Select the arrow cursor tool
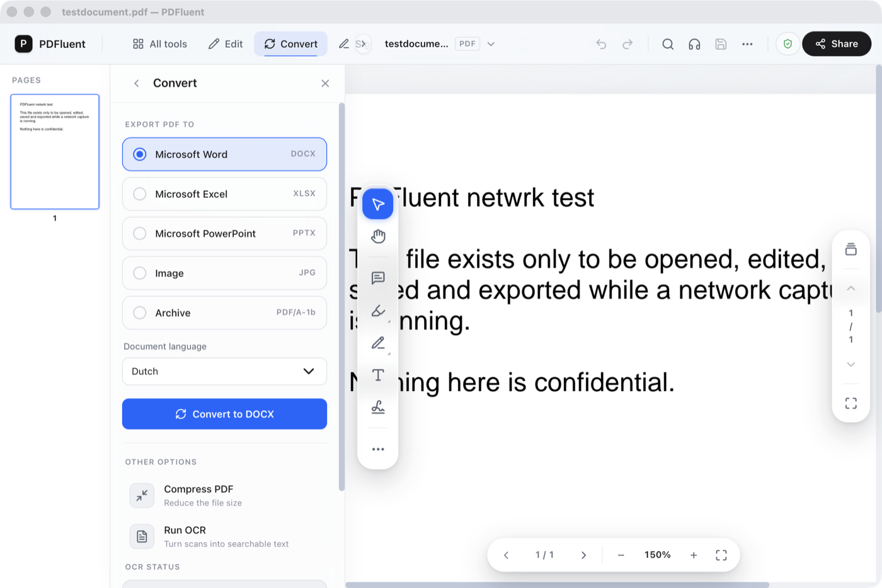882x588 pixels. click(378, 204)
